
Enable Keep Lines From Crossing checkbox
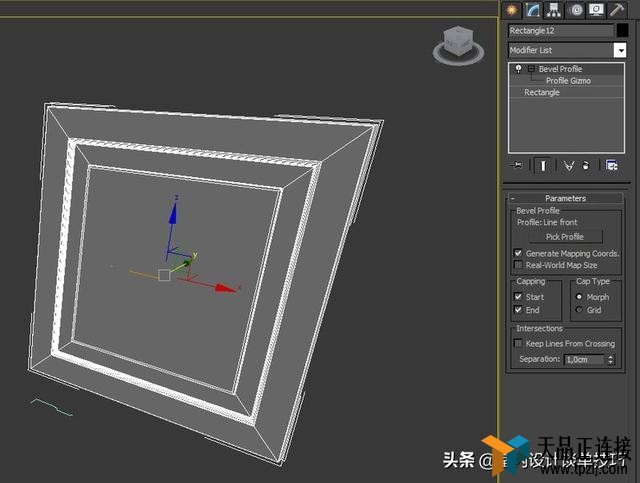518,343
